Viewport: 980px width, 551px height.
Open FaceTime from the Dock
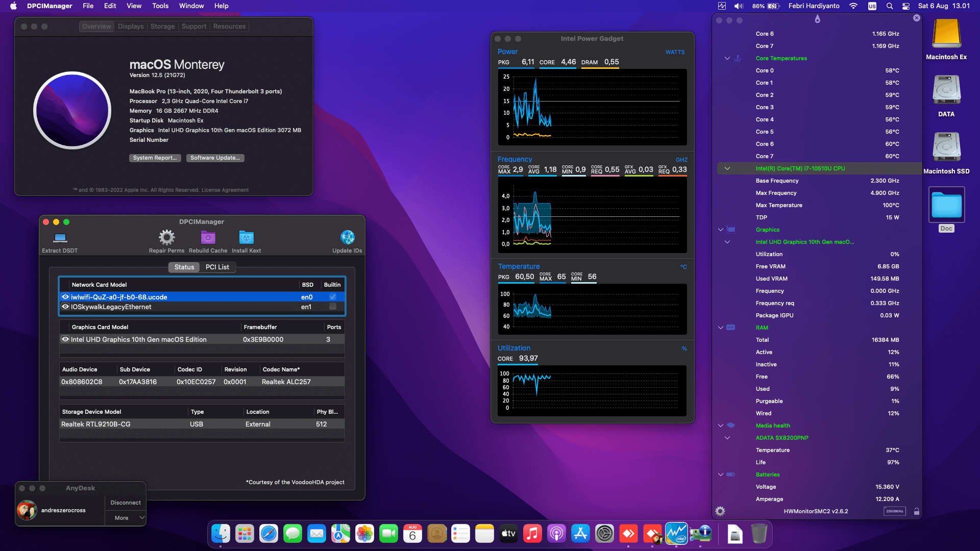(388, 534)
